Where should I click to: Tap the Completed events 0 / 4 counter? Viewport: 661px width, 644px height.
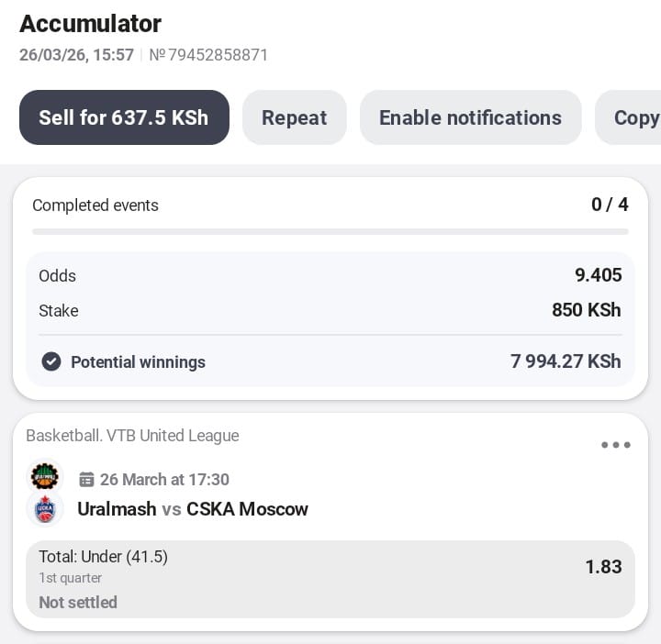point(610,205)
